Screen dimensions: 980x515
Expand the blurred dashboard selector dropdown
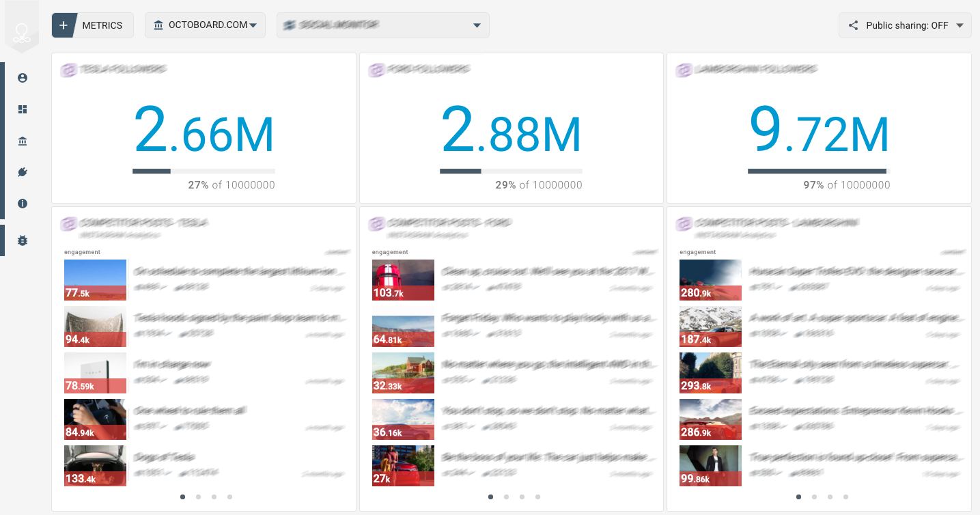383,25
